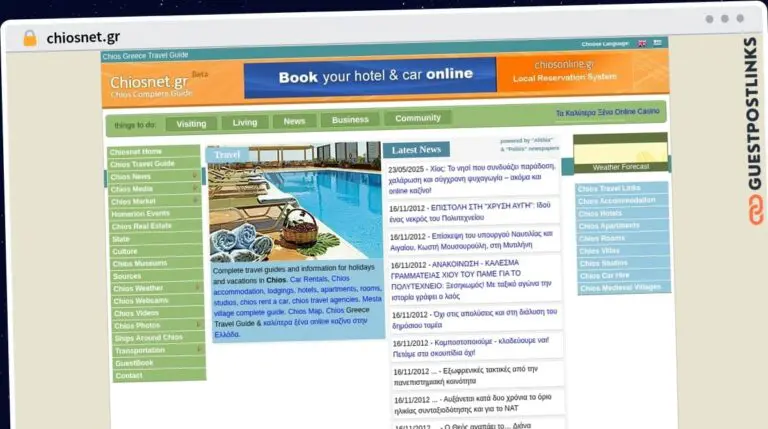Expand the Chios Market submenu arrow

[x=195, y=200]
